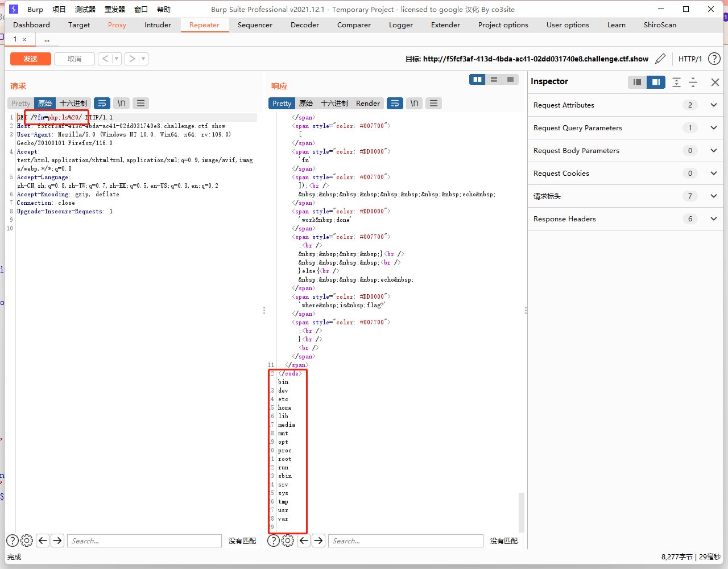Go to next request in history
728x569 pixels.
[132, 59]
